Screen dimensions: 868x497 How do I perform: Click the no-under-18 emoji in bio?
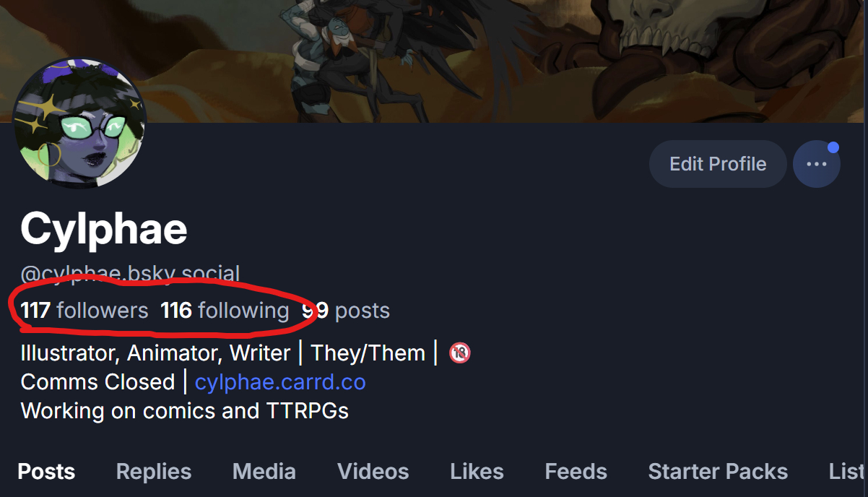(x=460, y=353)
